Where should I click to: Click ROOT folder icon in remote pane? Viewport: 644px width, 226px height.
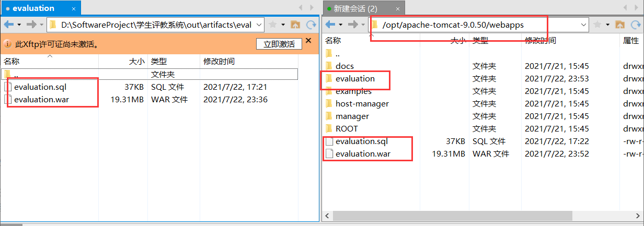click(x=329, y=128)
